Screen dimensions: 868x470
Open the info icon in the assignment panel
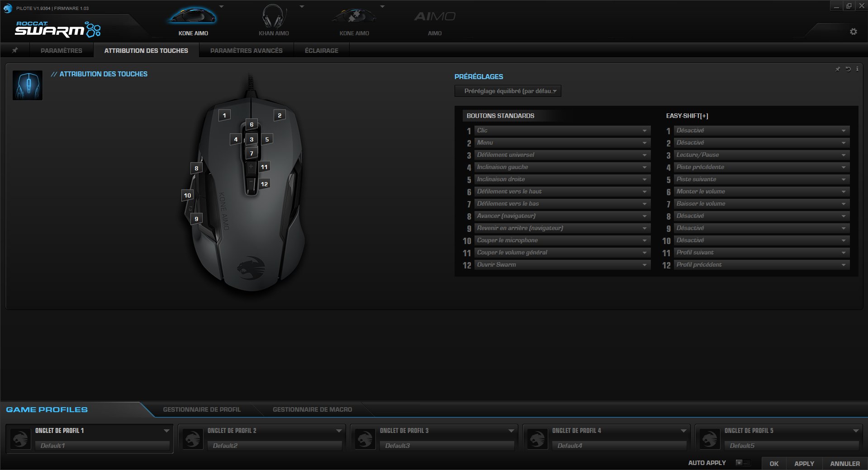[857, 69]
